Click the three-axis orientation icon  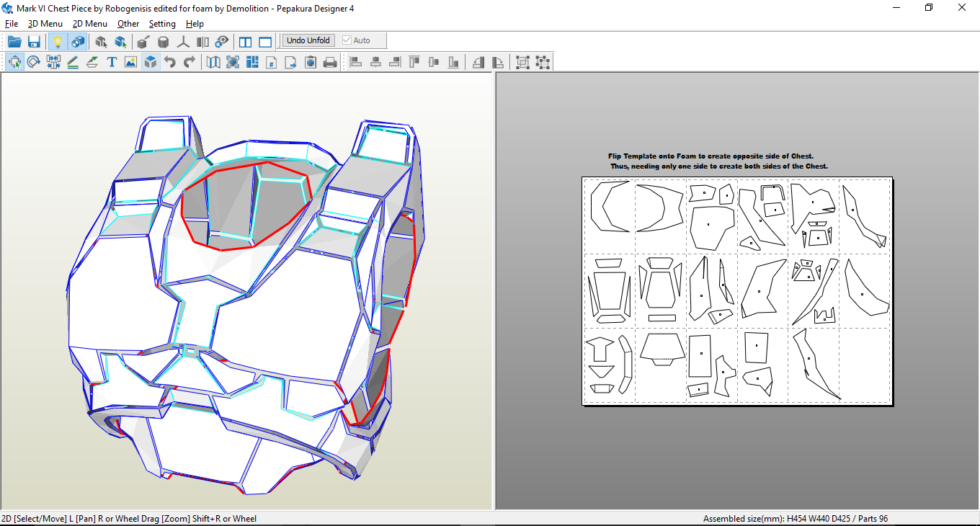click(183, 41)
